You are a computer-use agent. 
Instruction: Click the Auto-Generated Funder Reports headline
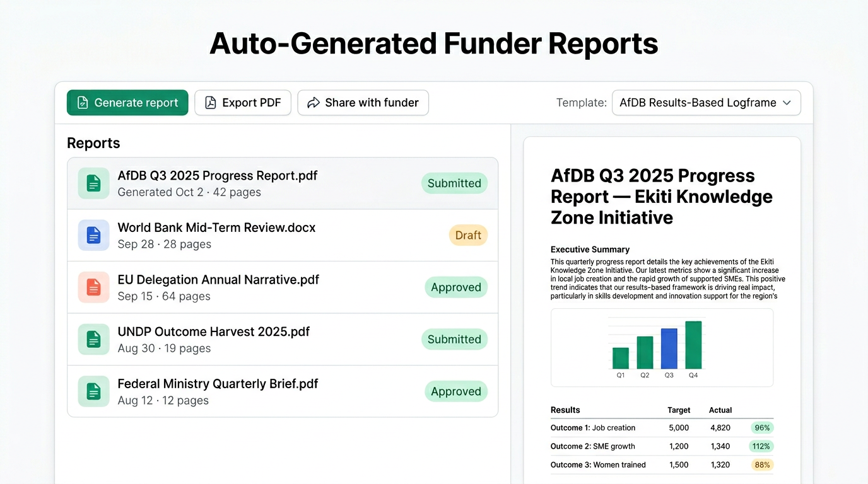tap(434, 43)
